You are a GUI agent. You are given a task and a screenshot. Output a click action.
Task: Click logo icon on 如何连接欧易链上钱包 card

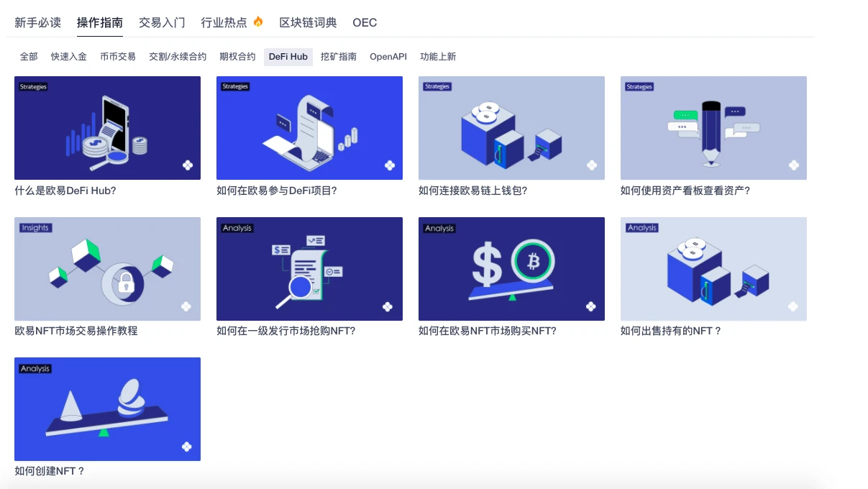point(592,165)
